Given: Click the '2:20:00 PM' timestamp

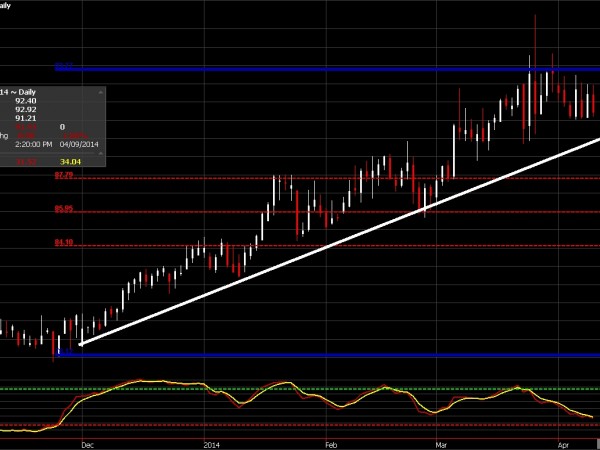Looking at the screenshot, I should pos(34,145).
